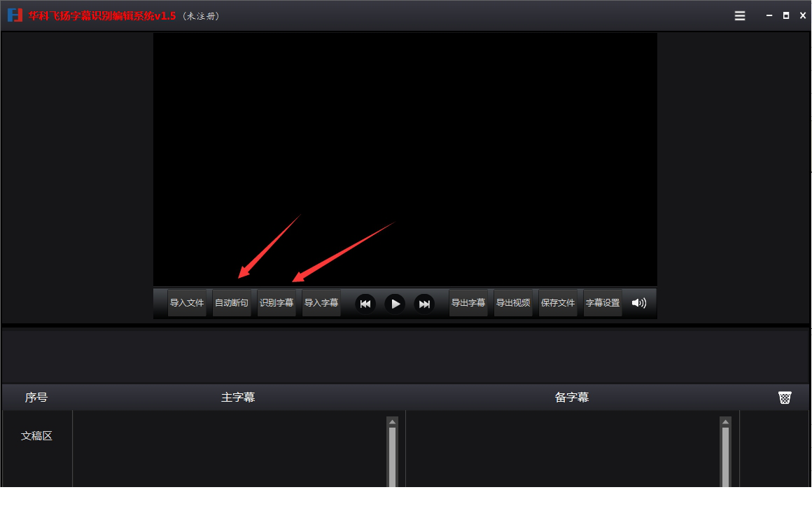This screenshot has width=812, height=506.
Task: Click inside the 文稿区 manuscript area
Action: tap(37, 435)
